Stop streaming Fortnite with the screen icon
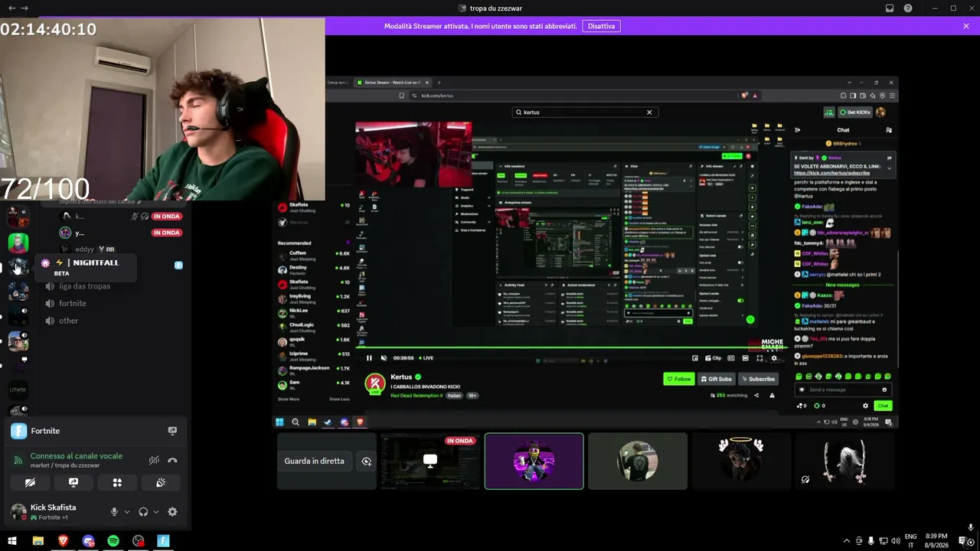 pos(172,431)
